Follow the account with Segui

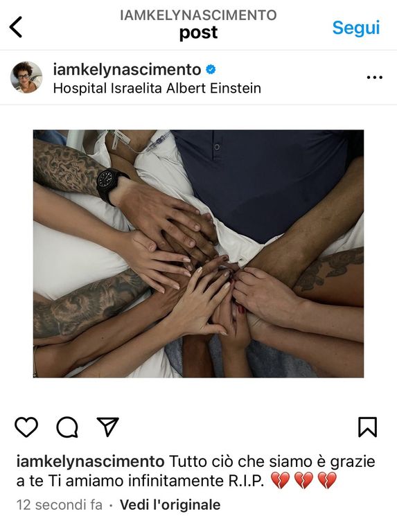click(x=356, y=28)
